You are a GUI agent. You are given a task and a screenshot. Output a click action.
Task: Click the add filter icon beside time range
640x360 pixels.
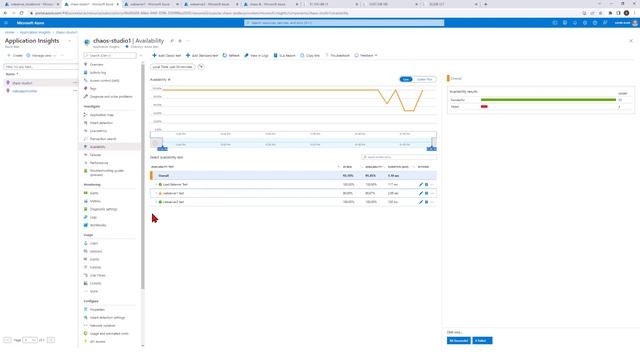(x=201, y=67)
